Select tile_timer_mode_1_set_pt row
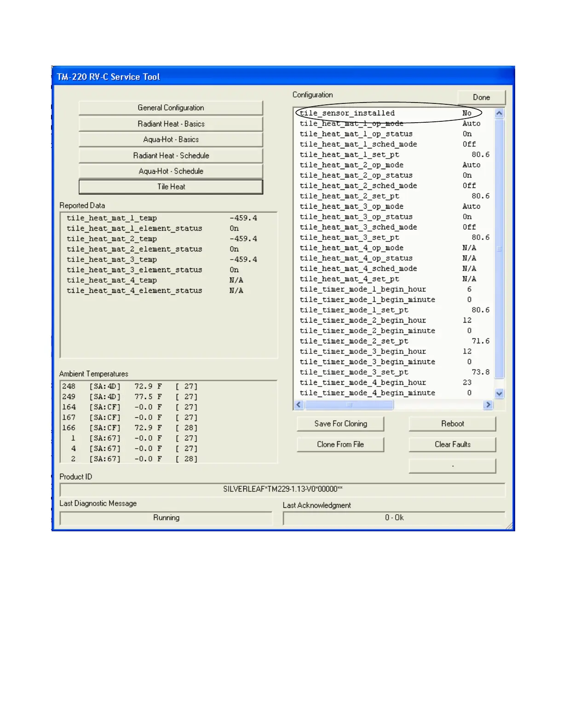Viewport: 563px width, 728px height. [394, 310]
